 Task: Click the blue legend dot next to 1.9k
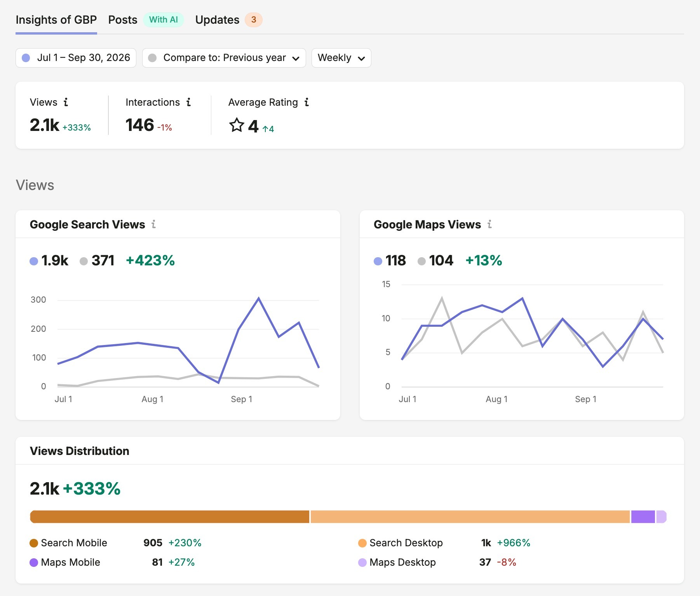pyautogui.click(x=34, y=261)
